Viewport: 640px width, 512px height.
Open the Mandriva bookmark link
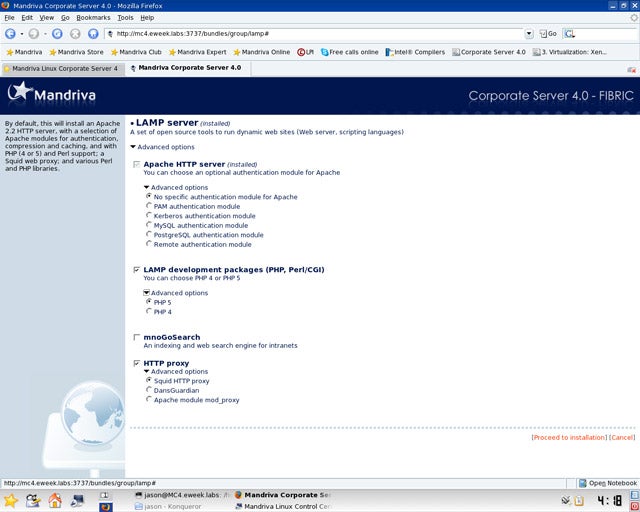click(24, 52)
